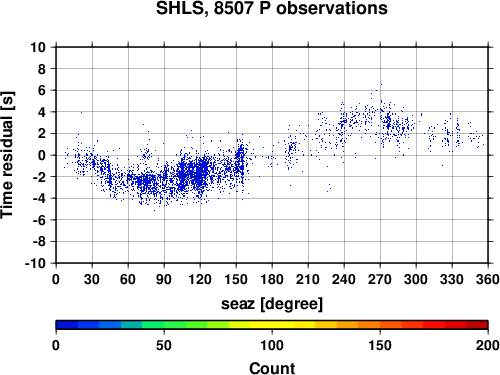Click the colorbar tick label 50
This screenshot has height=375, width=500.
tap(164, 345)
